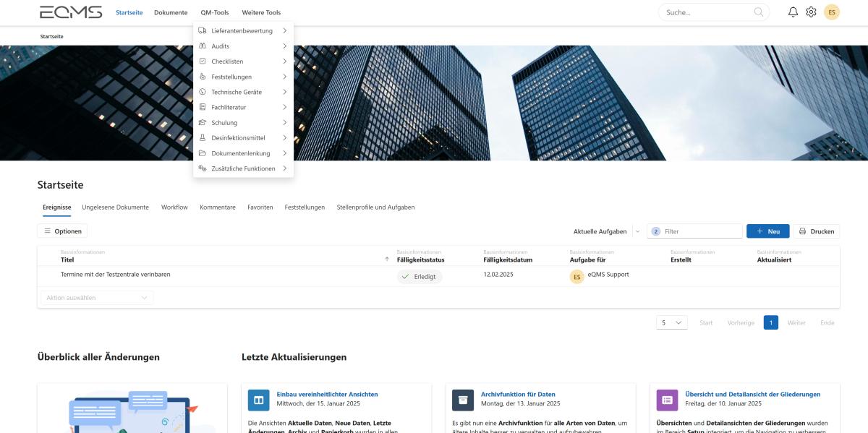This screenshot has height=433, width=868.
Task: Open the Dokumente menu
Action: click(171, 12)
